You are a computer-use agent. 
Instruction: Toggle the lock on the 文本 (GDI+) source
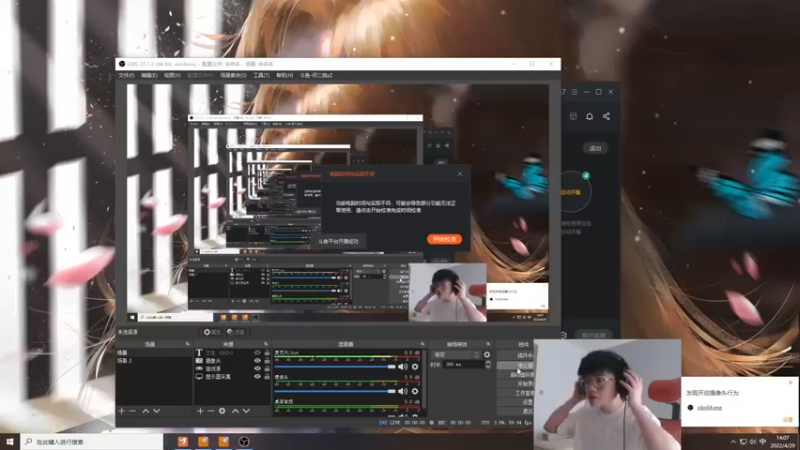[267, 353]
